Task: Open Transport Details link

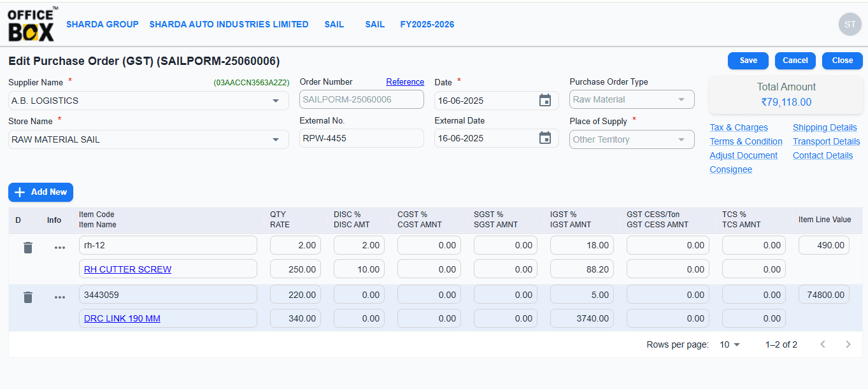Action: (x=827, y=141)
